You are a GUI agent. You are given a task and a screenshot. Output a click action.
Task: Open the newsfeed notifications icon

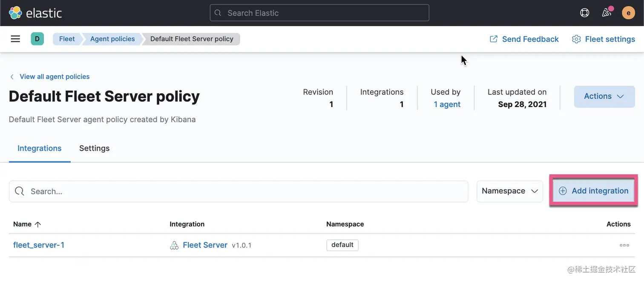click(607, 13)
